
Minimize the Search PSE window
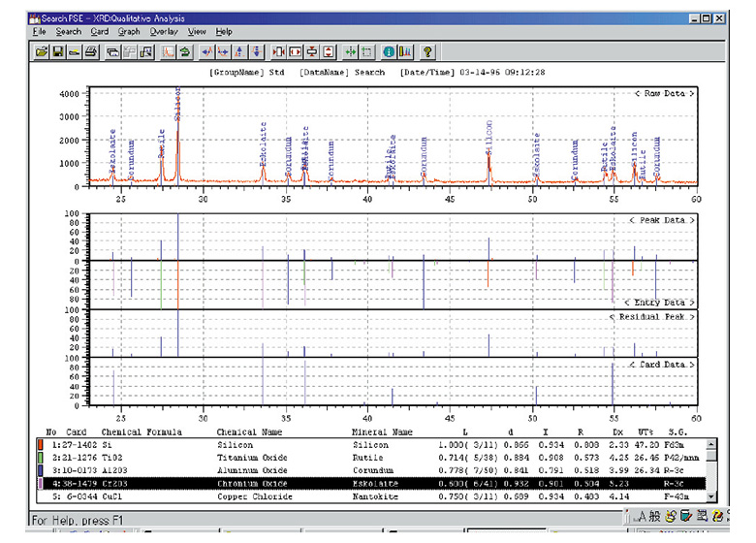694,18
